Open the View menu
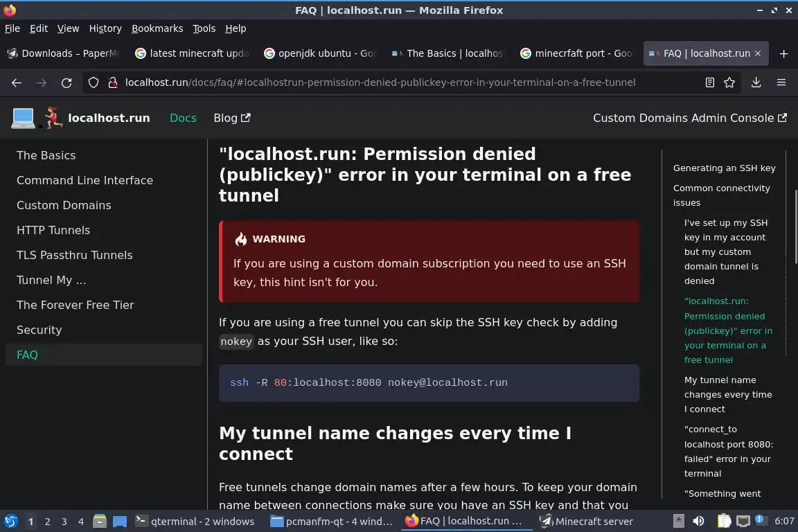 (68, 28)
